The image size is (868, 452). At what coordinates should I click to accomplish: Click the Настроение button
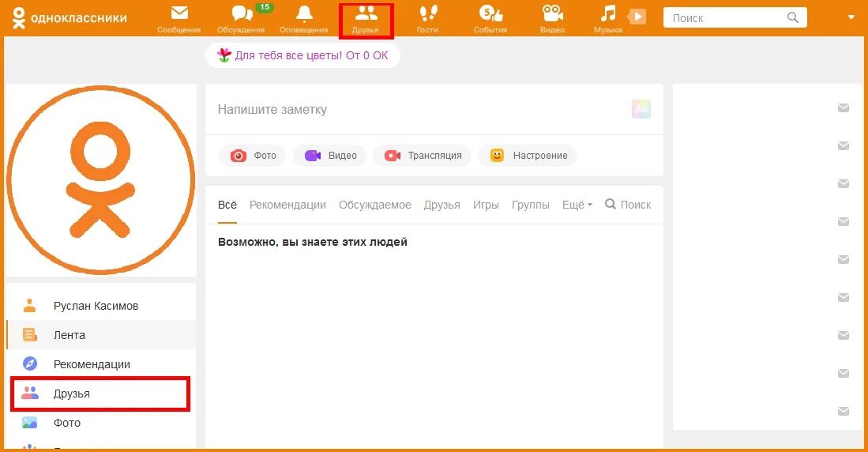(528, 156)
